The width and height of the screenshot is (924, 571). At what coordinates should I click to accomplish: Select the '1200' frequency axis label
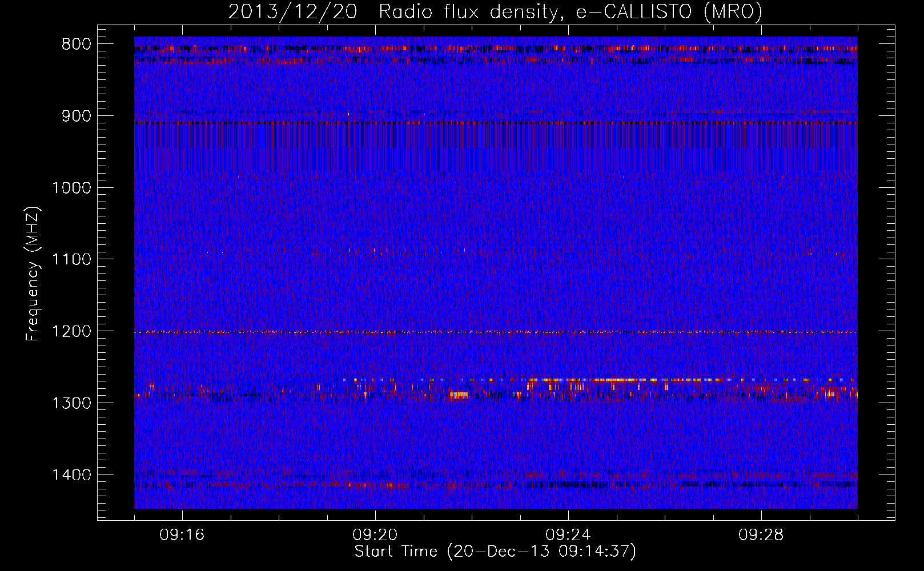click(x=71, y=332)
